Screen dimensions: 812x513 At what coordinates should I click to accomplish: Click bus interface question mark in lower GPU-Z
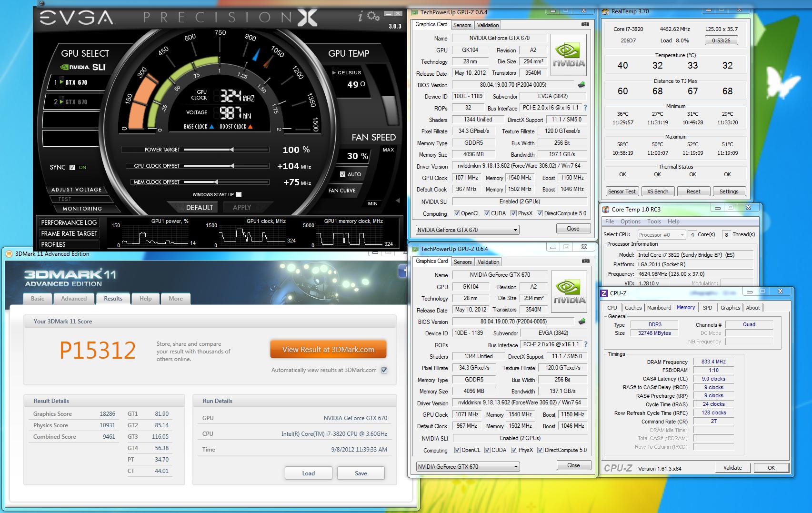point(586,344)
